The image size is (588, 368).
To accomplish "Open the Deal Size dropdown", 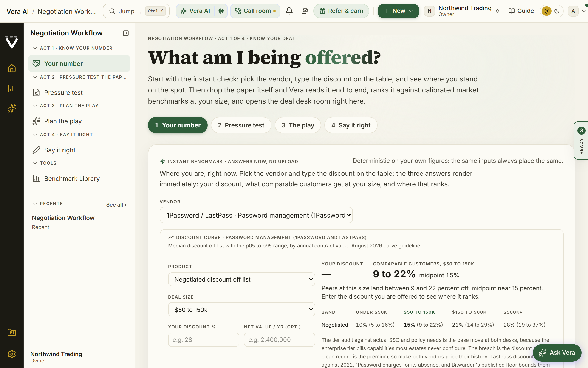I will [242, 309].
